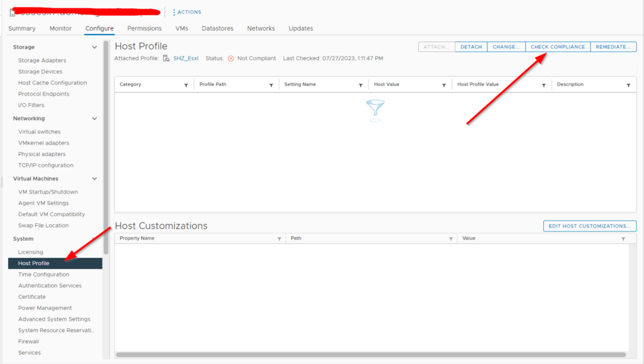Click the Host Value column filter icon
Viewport: 644px width, 364px height.
click(444, 85)
